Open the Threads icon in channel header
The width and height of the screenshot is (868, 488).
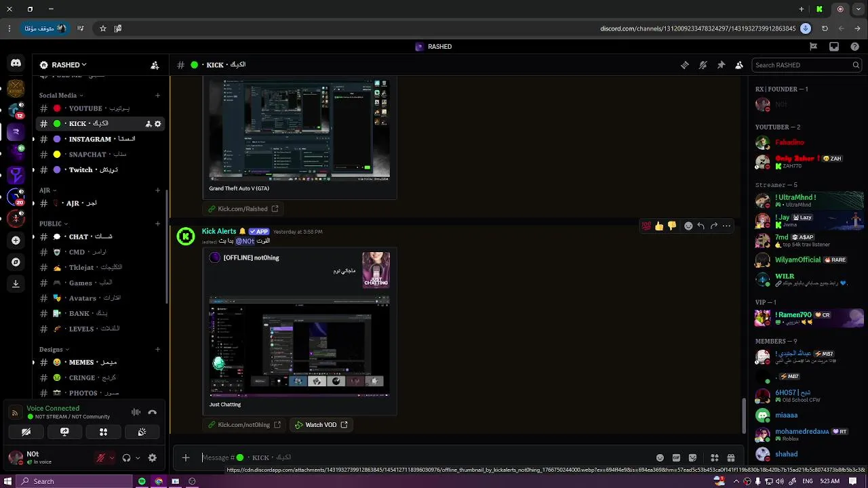pos(685,65)
